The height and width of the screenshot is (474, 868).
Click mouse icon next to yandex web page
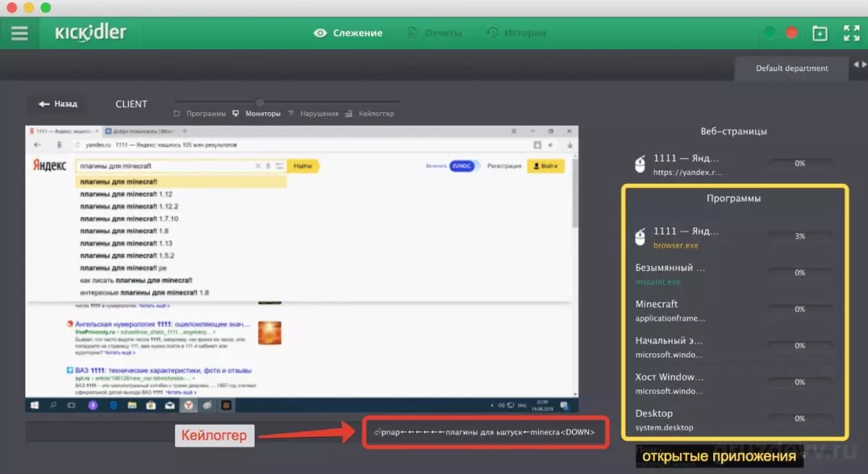[x=639, y=164]
